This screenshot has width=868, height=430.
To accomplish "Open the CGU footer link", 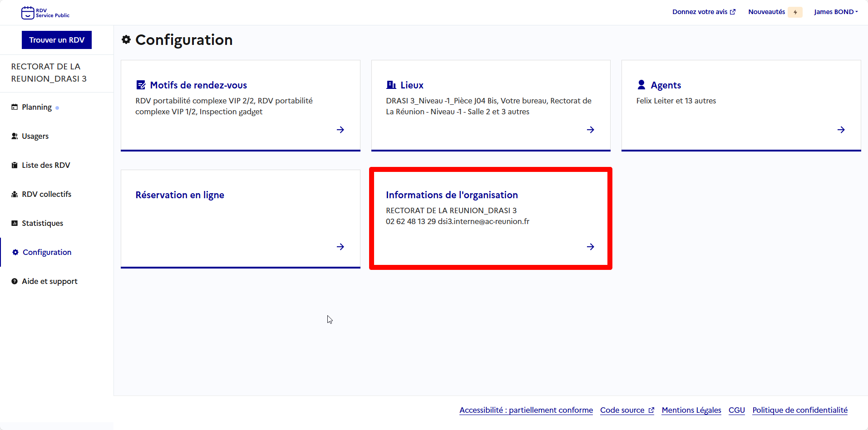I will (737, 410).
